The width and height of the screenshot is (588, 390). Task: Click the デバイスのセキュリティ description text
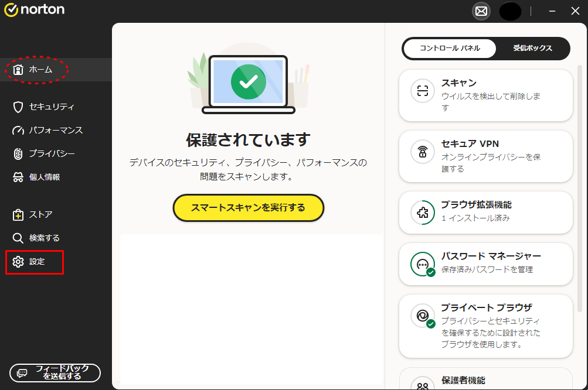coord(248,169)
